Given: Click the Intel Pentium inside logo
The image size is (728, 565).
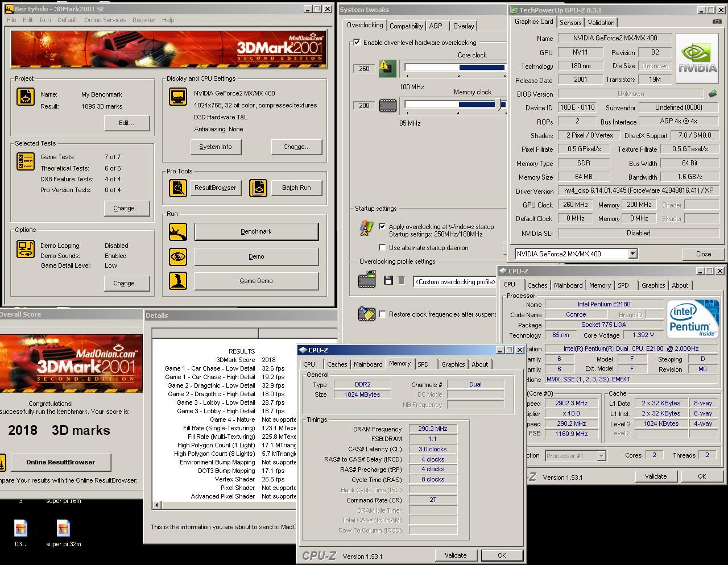Looking at the screenshot, I should [x=693, y=319].
